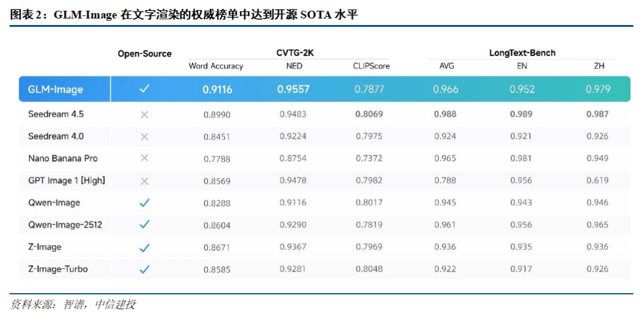The height and width of the screenshot is (317, 644).
Task: Click the X mark for GPT Image 1 [High]
Action: pos(144,181)
